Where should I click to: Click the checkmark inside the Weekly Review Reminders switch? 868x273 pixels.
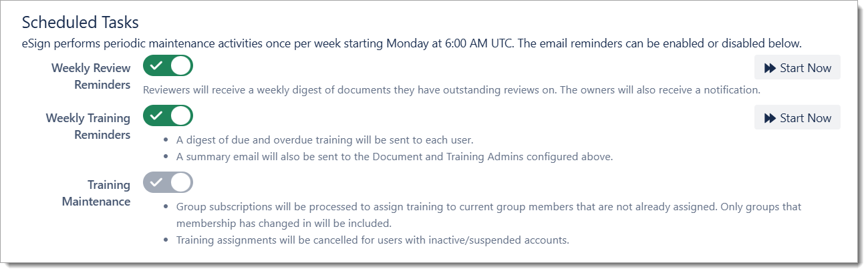156,65
